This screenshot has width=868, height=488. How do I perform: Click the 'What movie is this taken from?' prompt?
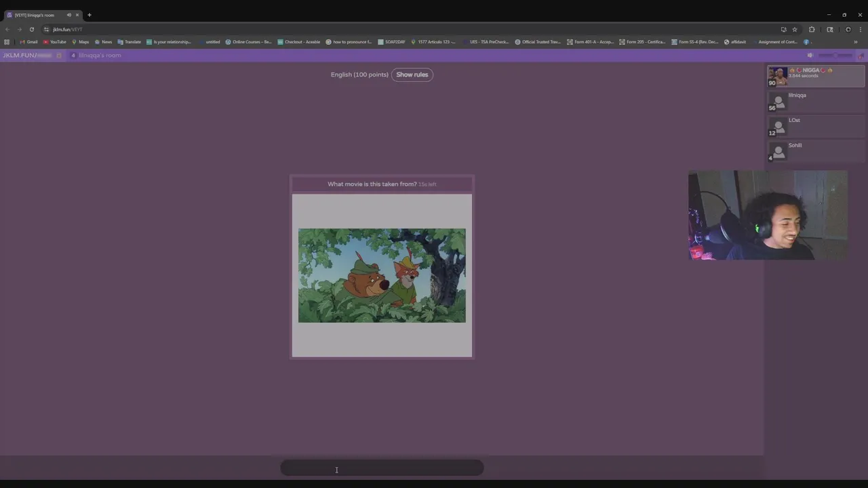[372, 184]
